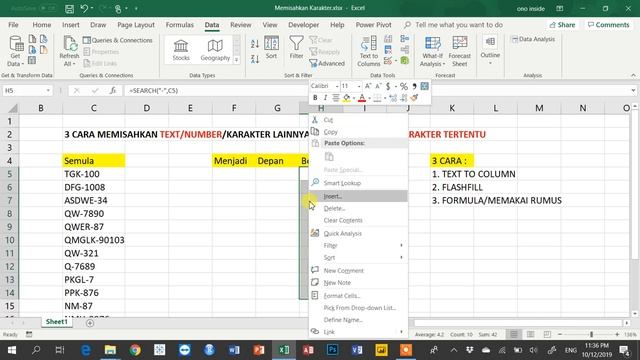Switch to the Insert tab

coord(71,25)
